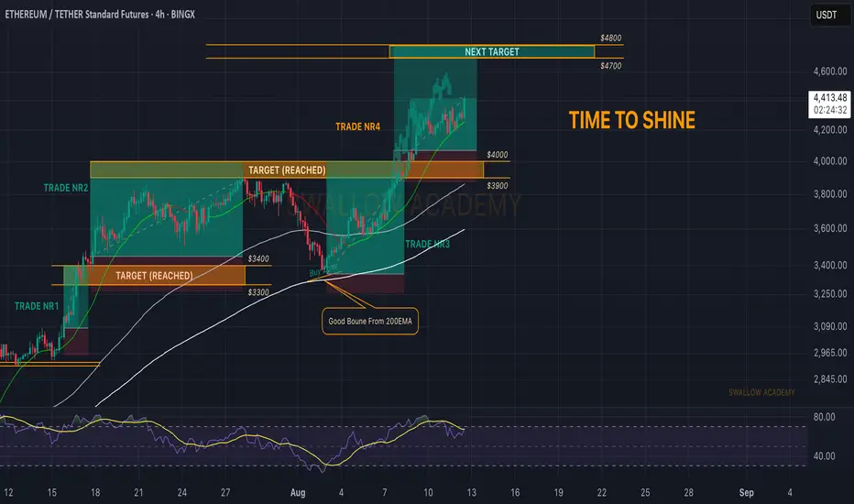Click date '27' on the time axis

225,493
